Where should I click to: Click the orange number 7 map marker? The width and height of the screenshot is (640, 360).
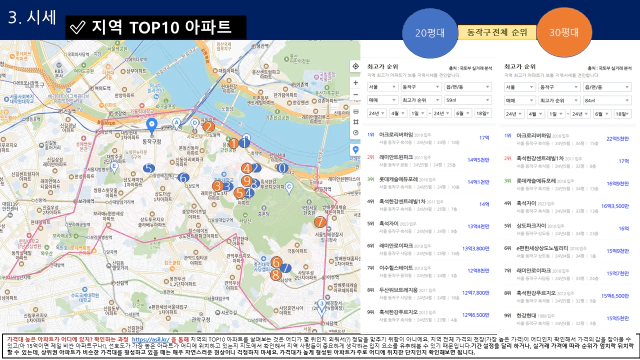tap(320, 222)
